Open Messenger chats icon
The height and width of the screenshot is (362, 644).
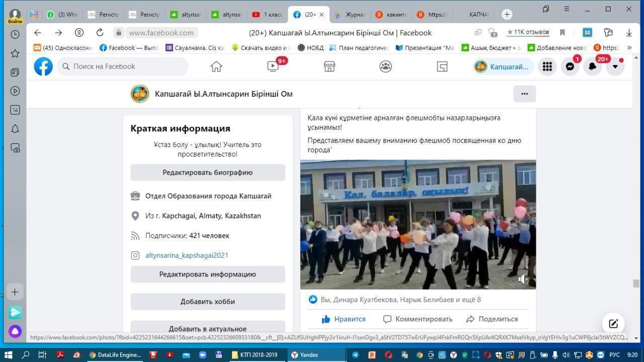[x=570, y=66]
